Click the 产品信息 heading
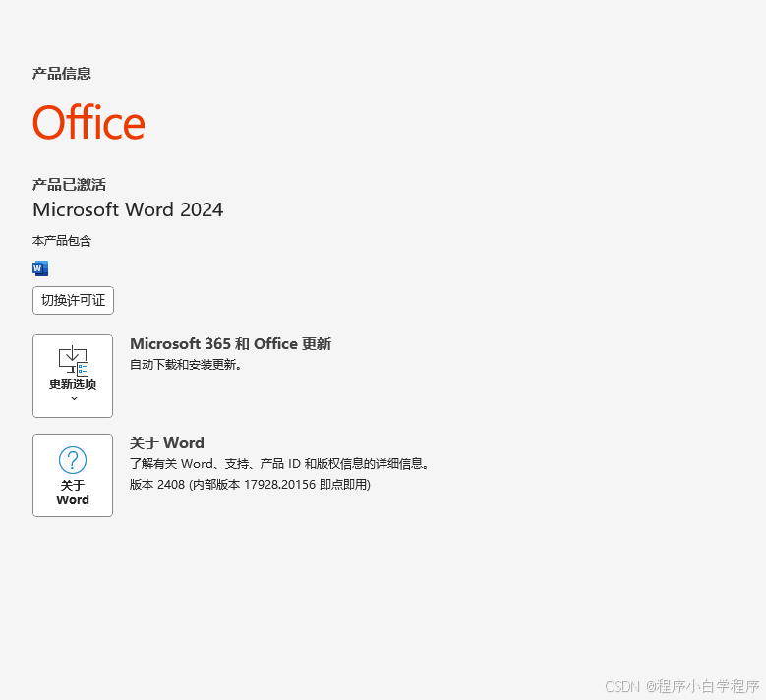766x700 pixels. 62,74
